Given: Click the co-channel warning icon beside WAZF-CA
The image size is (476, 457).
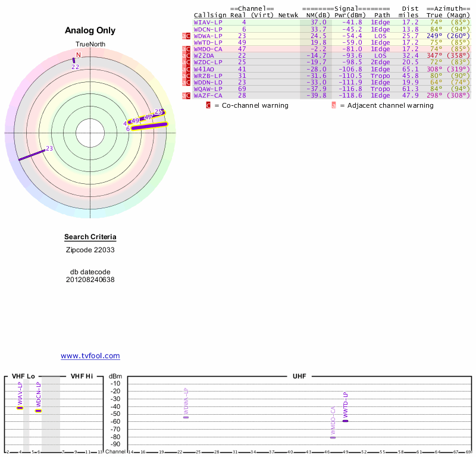Looking at the screenshot, I should (x=188, y=95).
